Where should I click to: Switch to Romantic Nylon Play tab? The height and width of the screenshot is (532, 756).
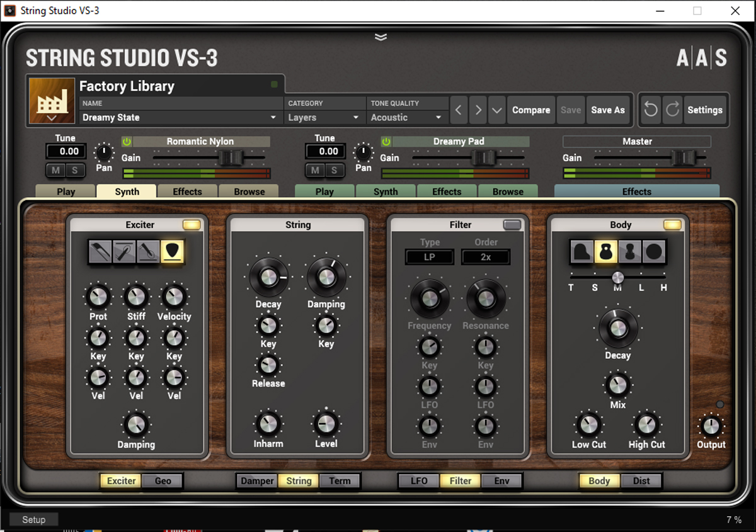click(66, 191)
